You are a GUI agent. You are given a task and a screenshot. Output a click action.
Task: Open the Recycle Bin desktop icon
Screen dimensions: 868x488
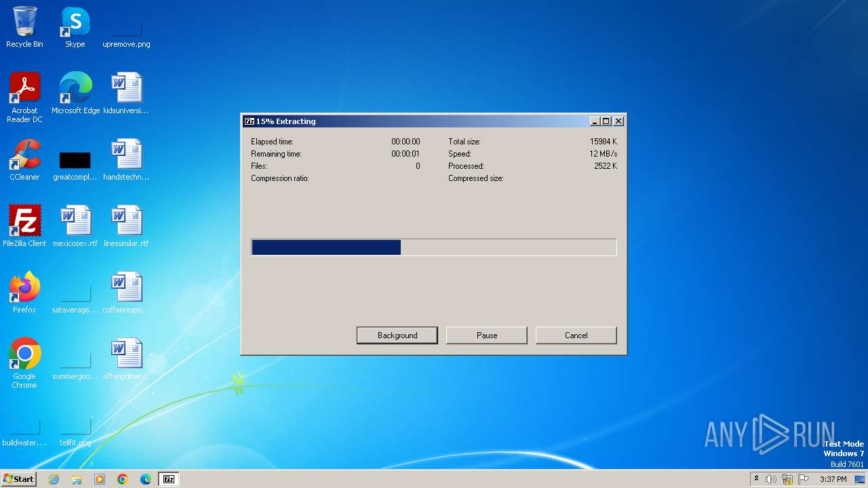(x=24, y=27)
